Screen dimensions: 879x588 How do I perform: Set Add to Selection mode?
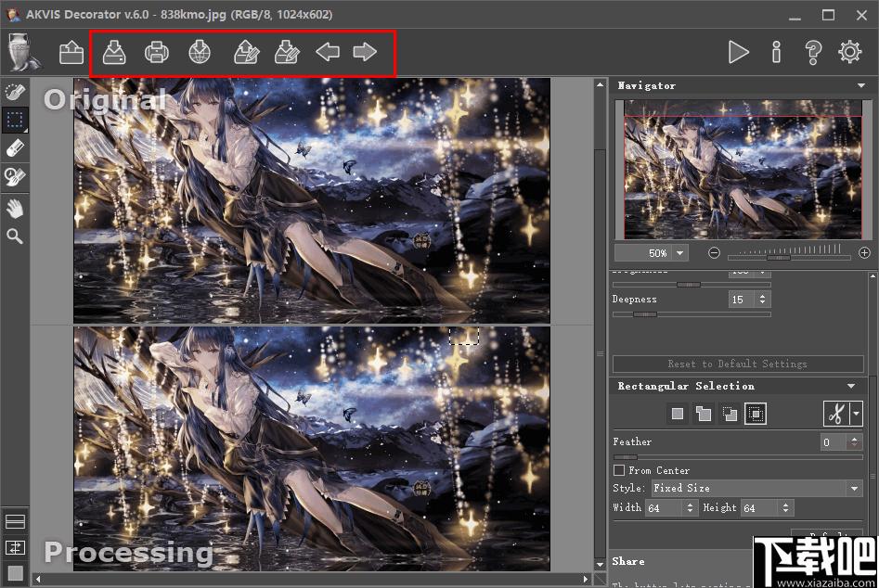703,414
